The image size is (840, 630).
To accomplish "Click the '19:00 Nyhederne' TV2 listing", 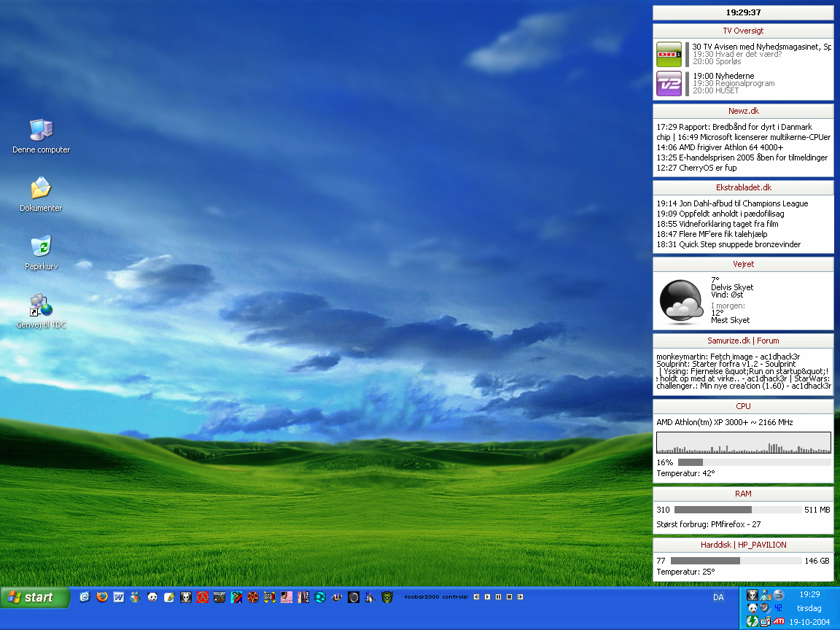I will (x=723, y=76).
